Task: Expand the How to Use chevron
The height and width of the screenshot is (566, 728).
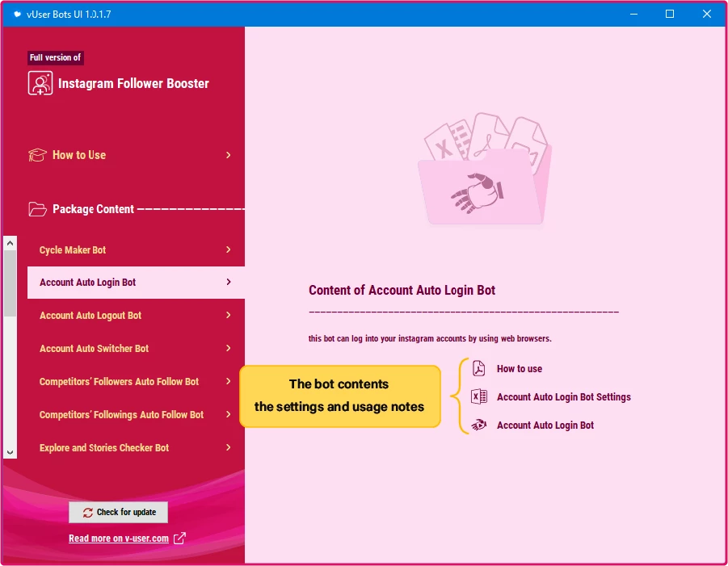Action: click(228, 155)
